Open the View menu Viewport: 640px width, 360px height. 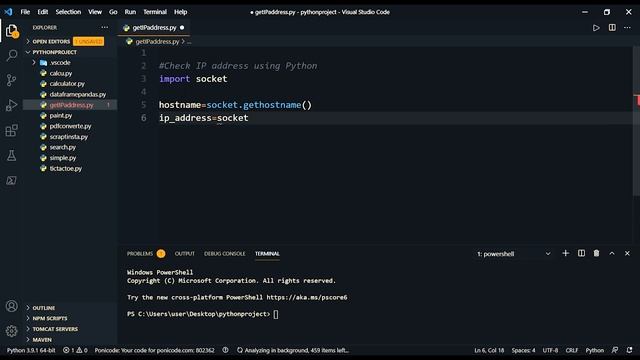[95, 12]
